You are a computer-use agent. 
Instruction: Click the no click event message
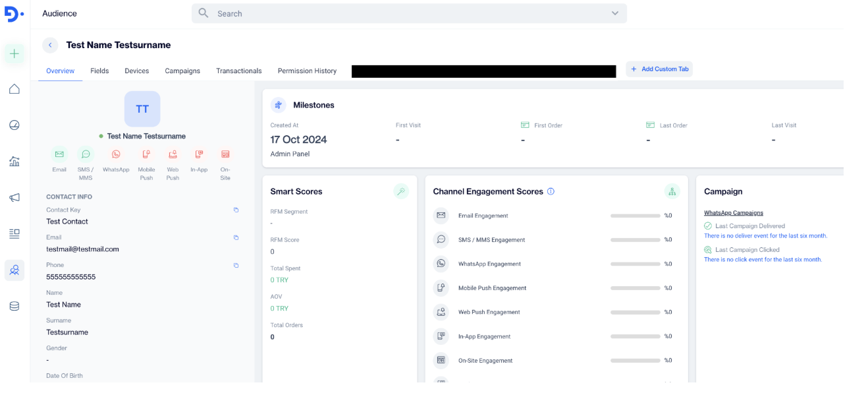click(763, 260)
